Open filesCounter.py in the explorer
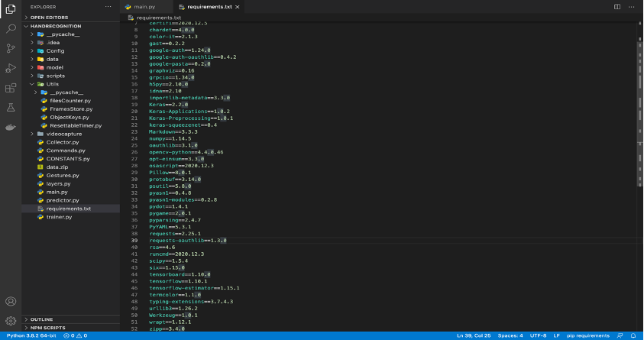This screenshot has height=340, width=644. 70,101
